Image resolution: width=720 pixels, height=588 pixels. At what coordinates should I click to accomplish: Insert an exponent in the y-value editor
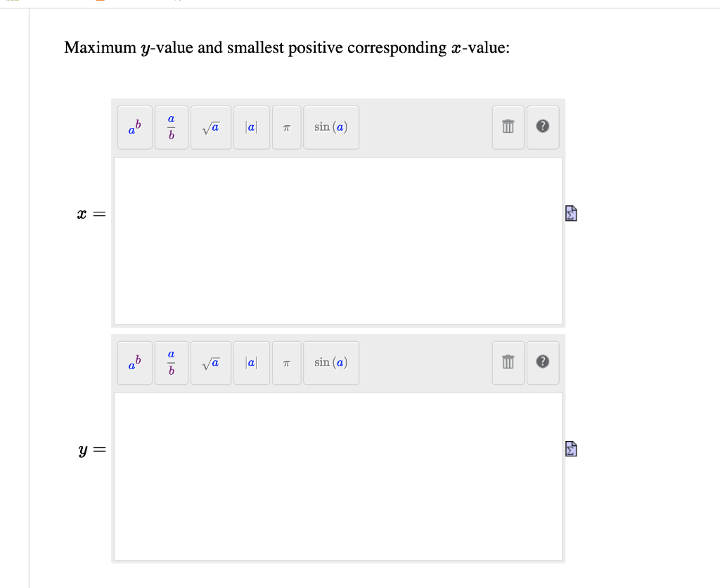pyautogui.click(x=134, y=363)
